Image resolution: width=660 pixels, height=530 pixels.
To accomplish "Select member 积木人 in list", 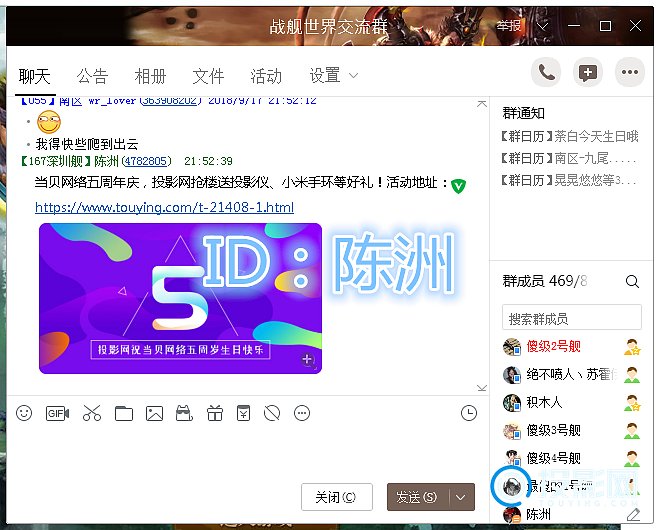I will (572, 402).
